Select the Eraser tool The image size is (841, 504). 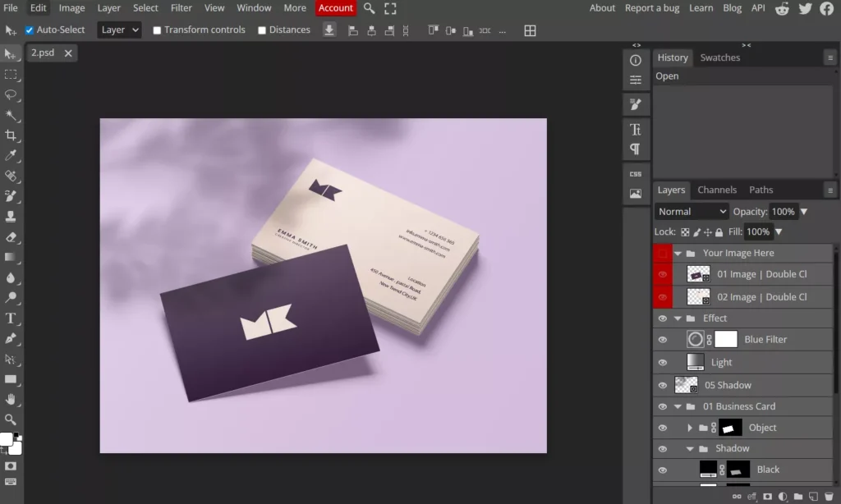(10, 237)
